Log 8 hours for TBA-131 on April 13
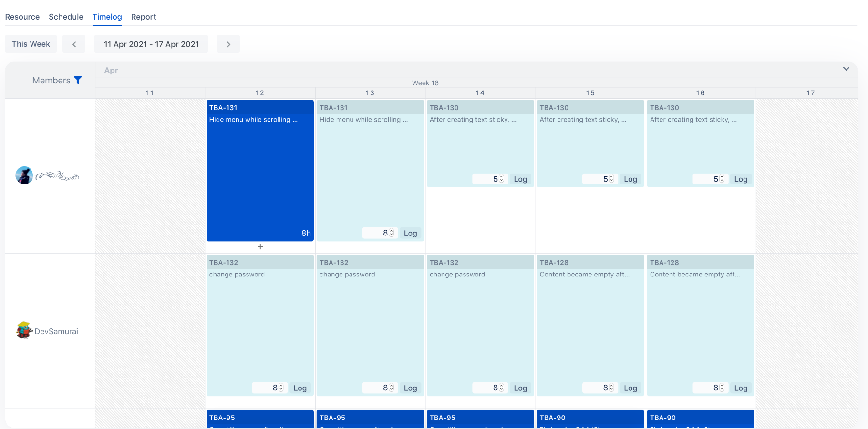868x429 pixels. pos(410,233)
